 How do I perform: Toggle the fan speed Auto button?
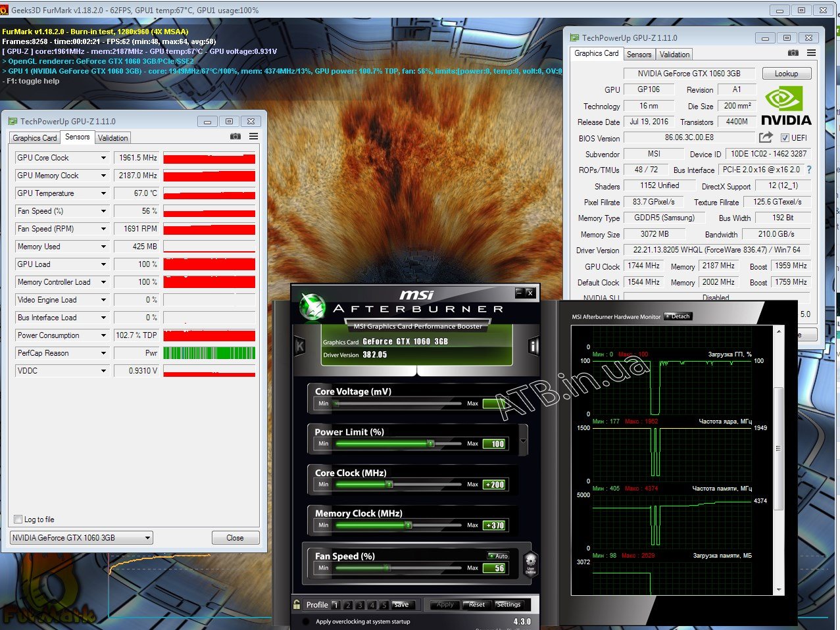(498, 556)
